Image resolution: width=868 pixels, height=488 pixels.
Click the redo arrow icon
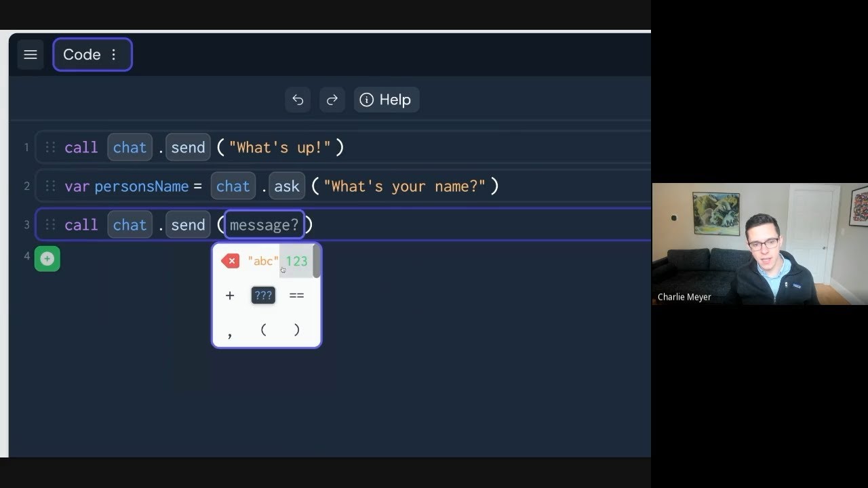click(332, 100)
